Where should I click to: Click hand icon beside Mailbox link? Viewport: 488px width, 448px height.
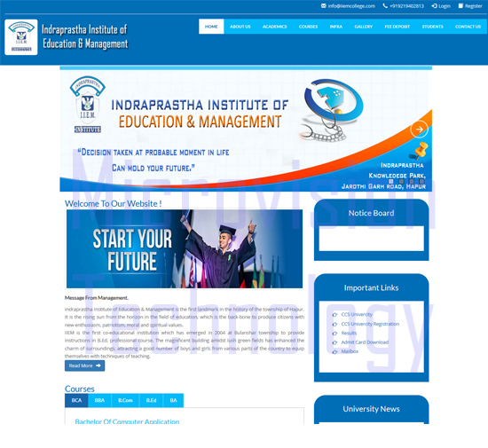pos(335,351)
